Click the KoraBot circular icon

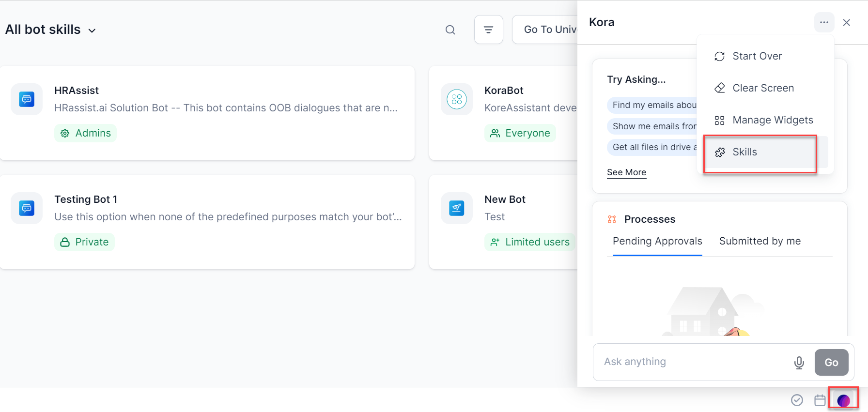click(456, 99)
